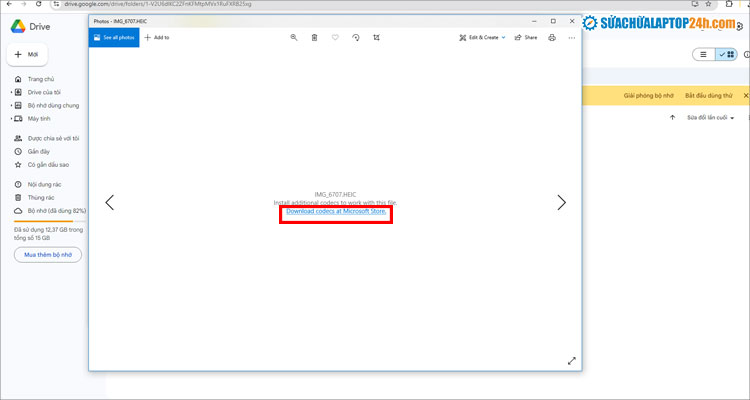750x400 pixels.
Task: Expand the Bộ nhớ dùng chung arrow
Action: (11, 105)
